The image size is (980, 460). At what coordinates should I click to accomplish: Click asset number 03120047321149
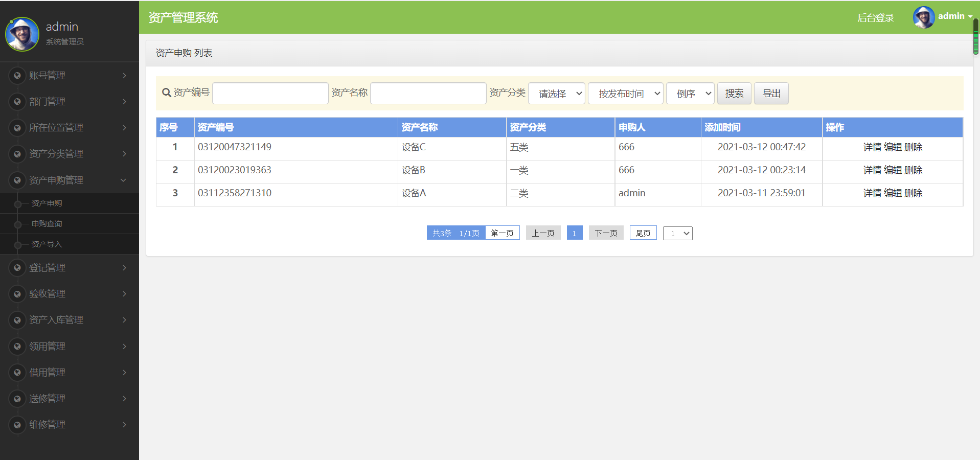click(235, 147)
